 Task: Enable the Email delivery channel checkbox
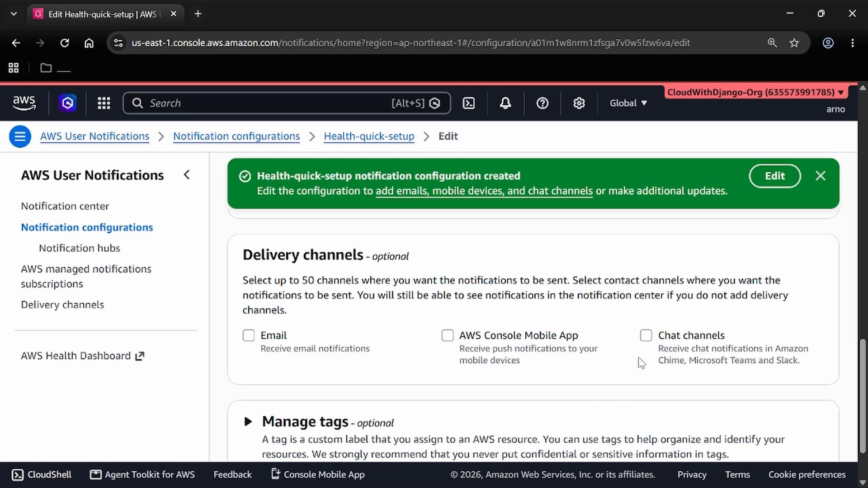[249, 335]
